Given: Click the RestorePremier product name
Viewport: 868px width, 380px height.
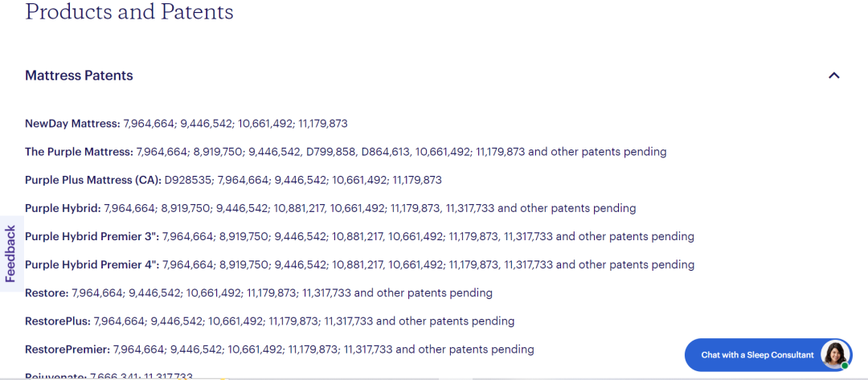Looking at the screenshot, I should pos(68,349).
